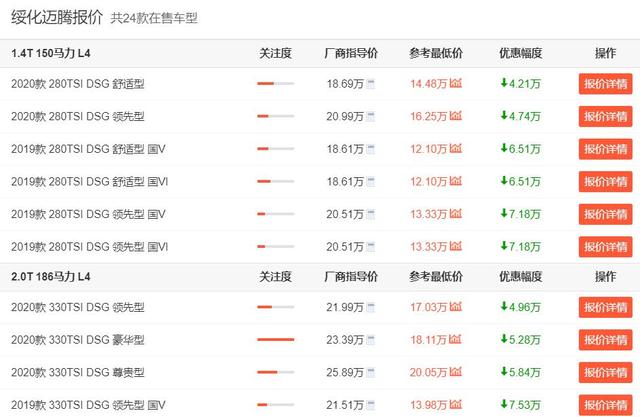This screenshot has width=640, height=417.
Task: Click 关注度 header in 1.4T section
Action: pyautogui.click(x=276, y=53)
